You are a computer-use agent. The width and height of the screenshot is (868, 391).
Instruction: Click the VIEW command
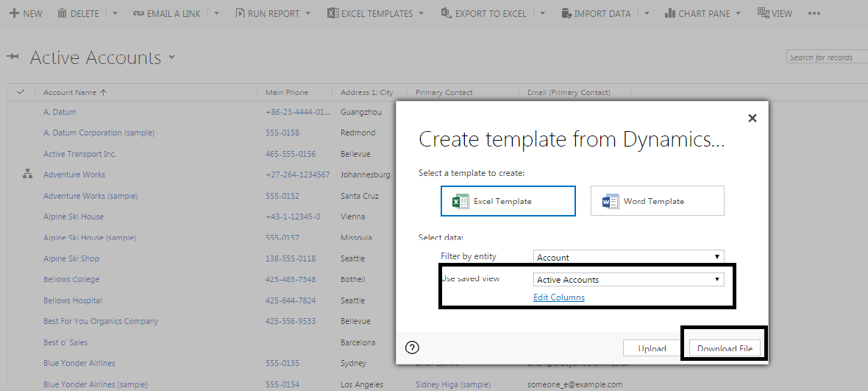click(x=775, y=13)
